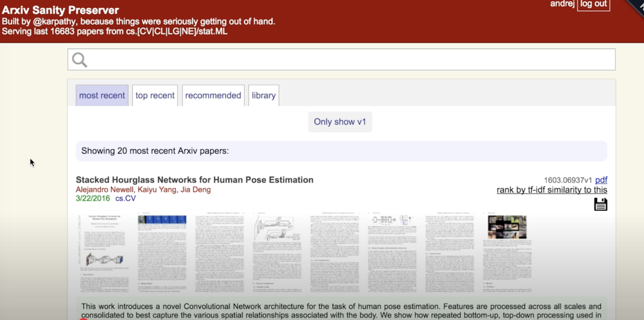The width and height of the screenshot is (644, 320).
Task: Open the pdf link for 1603.06937v1
Action: tap(601, 180)
